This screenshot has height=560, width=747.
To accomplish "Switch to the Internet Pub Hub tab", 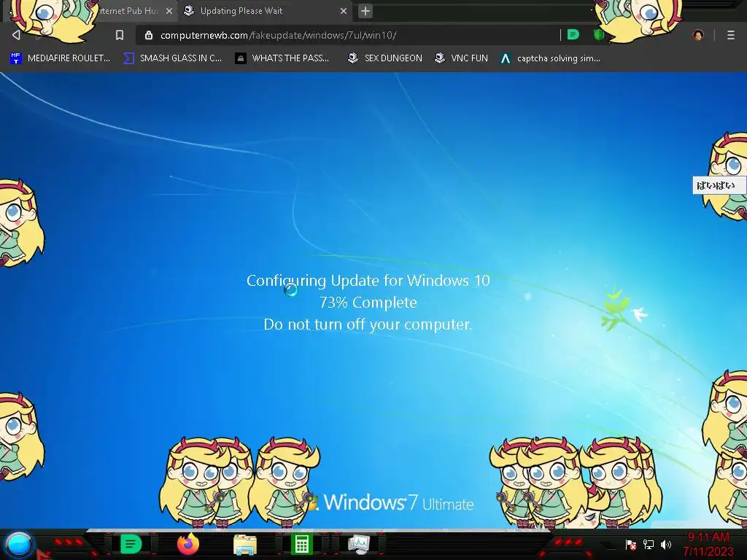I will (x=128, y=10).
